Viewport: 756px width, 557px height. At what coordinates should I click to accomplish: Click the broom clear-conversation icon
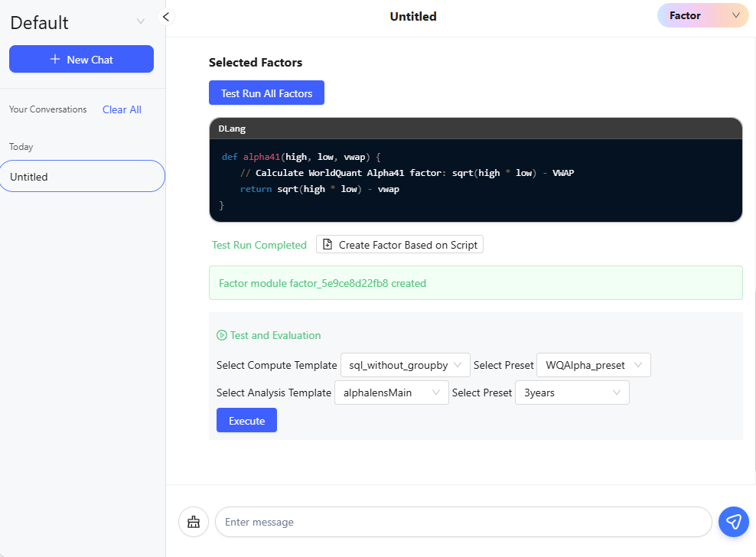pyautogui.click(x=193, y=522)
